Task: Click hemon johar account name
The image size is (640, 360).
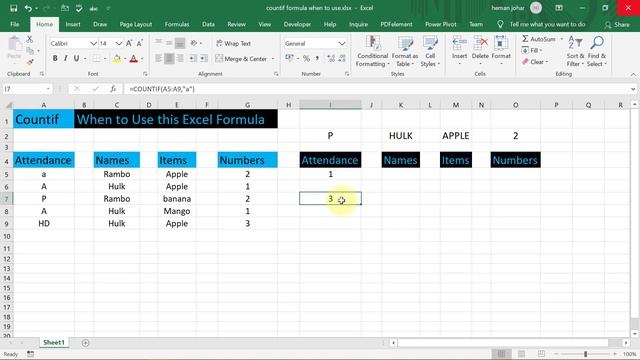Action: pos(508,8)
